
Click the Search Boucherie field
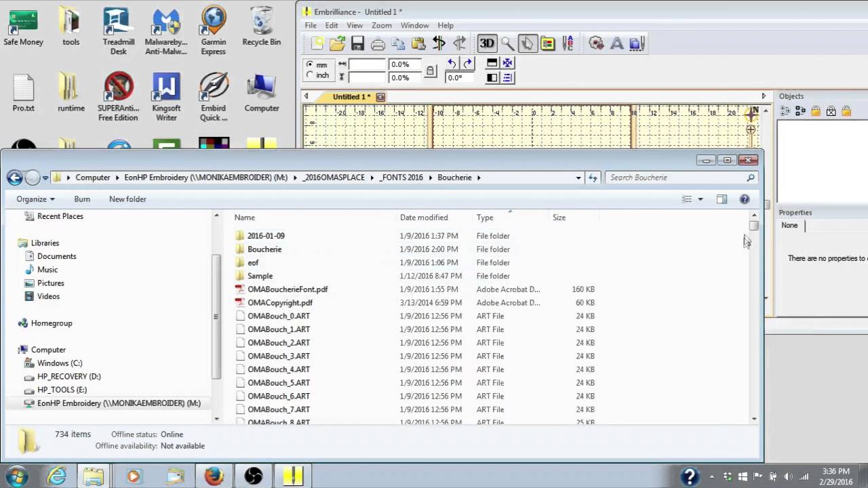point(680,178)
